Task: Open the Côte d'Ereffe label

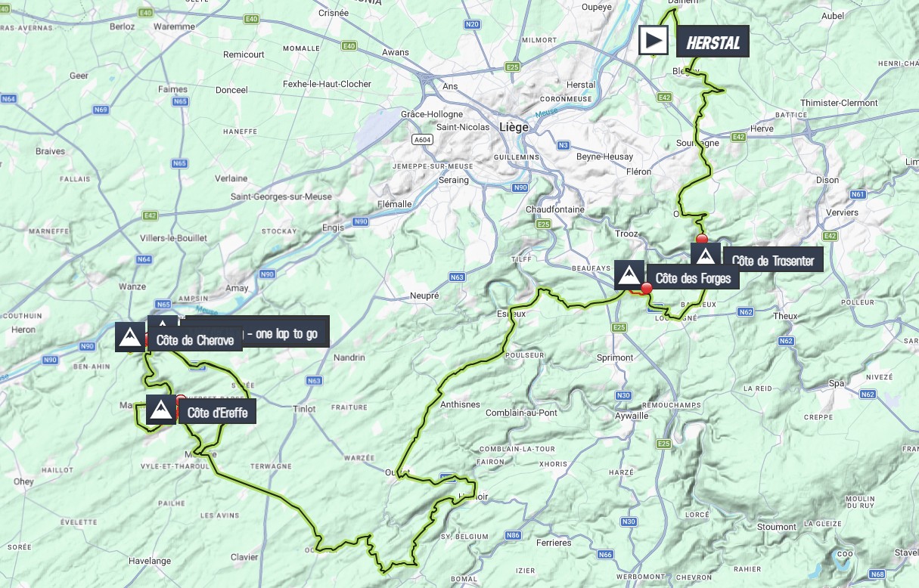Action: (x=216, y=412)
